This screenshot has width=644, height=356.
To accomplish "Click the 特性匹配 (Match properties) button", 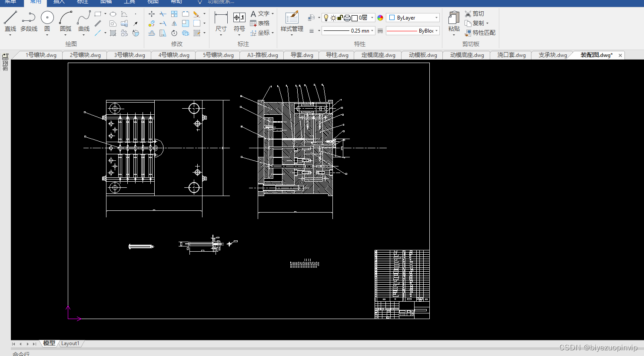I will click(480, 33).
